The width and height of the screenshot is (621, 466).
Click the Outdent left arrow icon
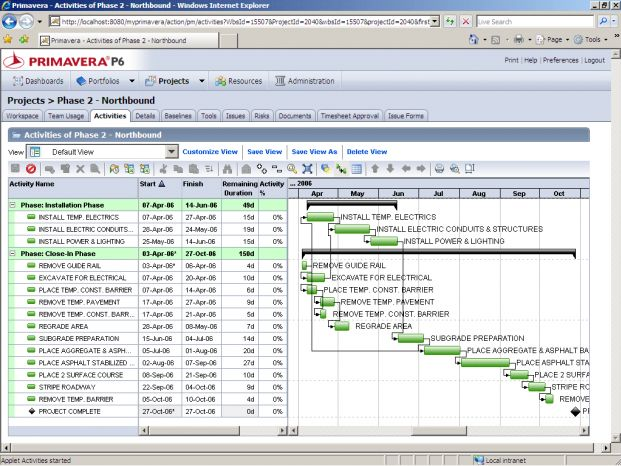(406, 169)
